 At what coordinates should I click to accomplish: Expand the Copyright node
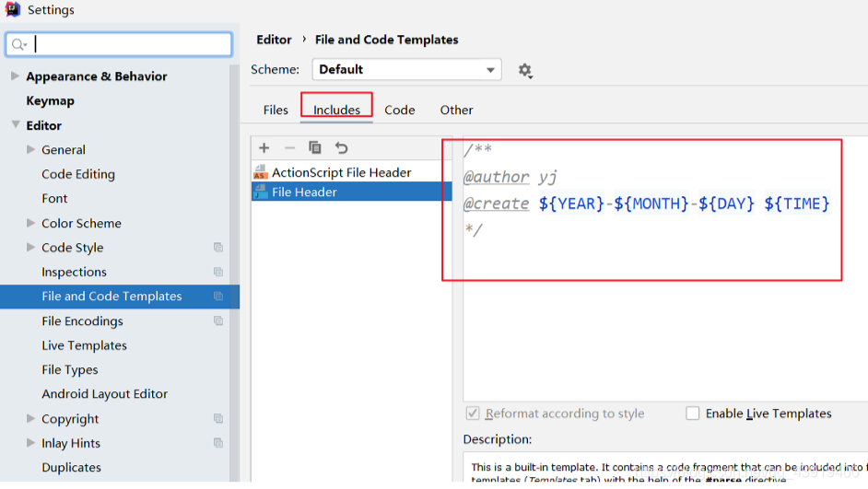coord(30,418)
